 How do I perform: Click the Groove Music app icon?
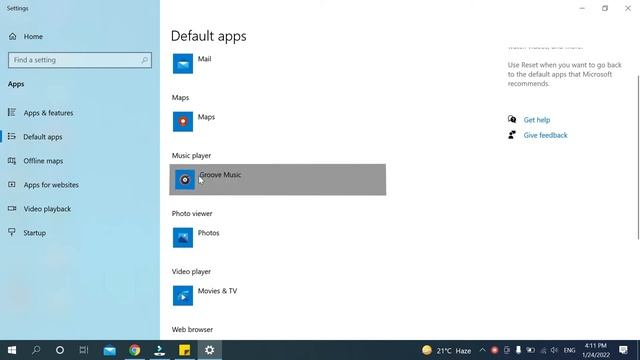click(x=185, y=180)
